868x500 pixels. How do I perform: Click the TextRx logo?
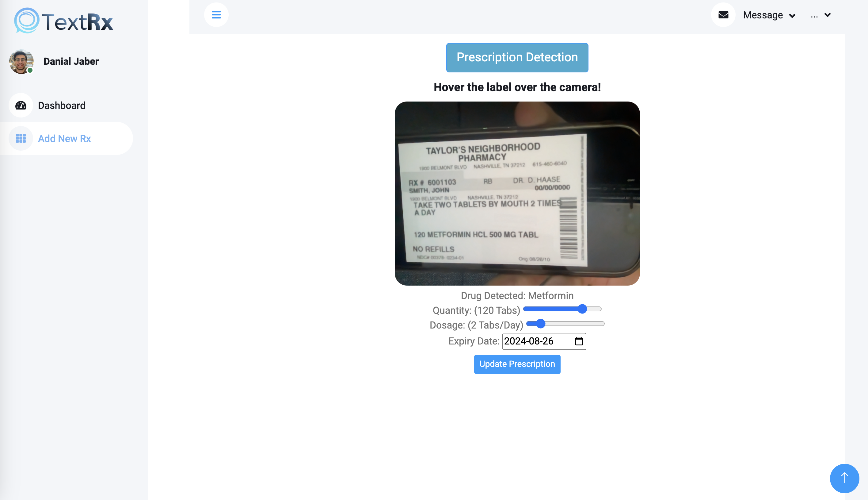coord(63,21)
